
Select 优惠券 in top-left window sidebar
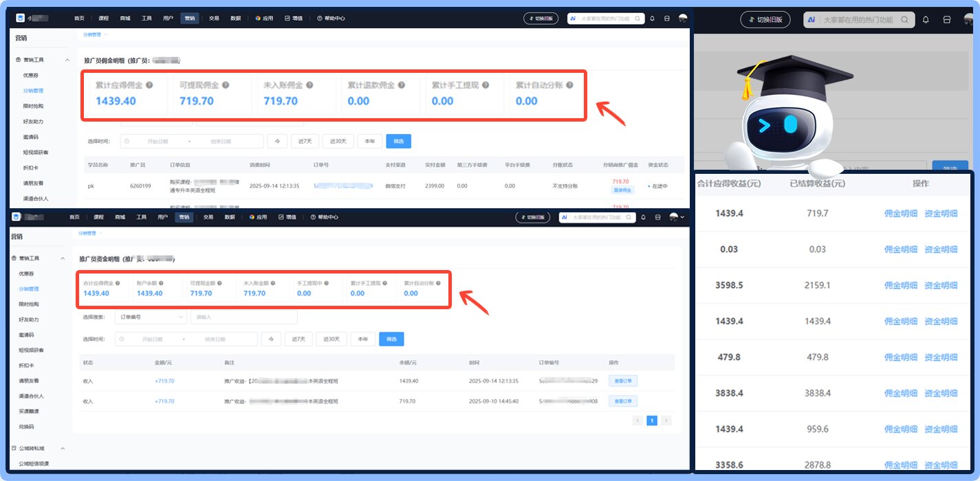(x=30, y=75)
